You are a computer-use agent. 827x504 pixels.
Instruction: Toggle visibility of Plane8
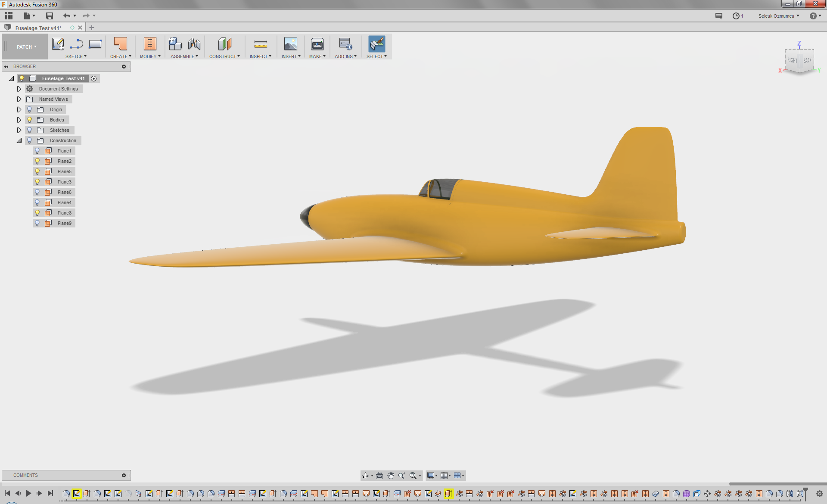pos(37,213)
